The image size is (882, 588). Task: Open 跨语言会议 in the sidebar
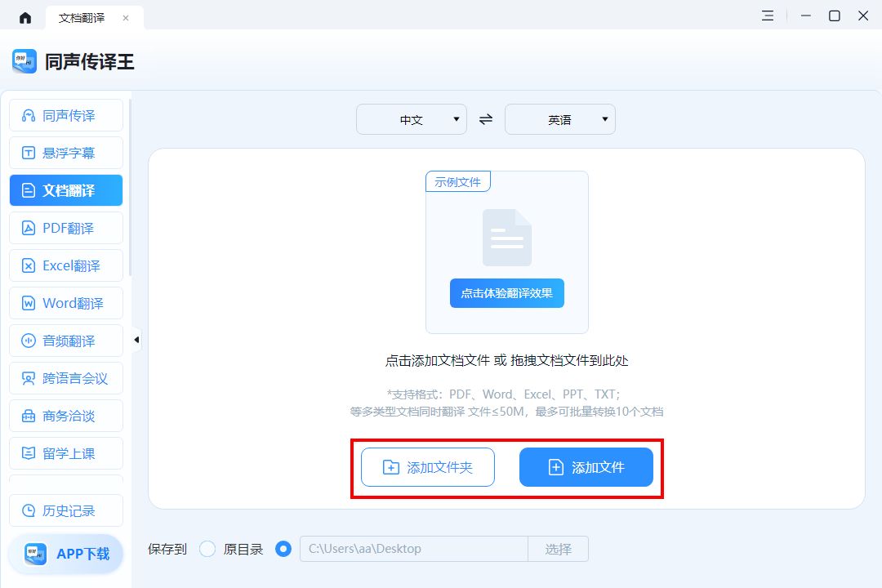pos(66,378)
